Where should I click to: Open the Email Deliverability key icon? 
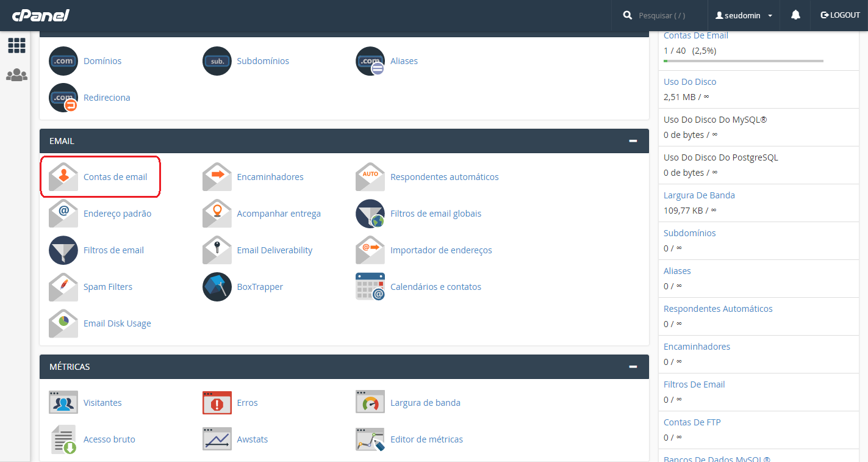(x=217, y=250)
